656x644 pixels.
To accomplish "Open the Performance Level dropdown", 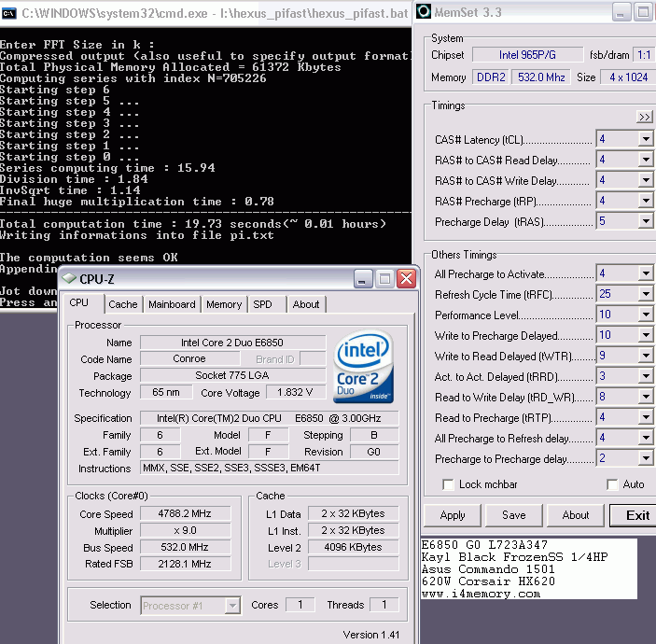I will pos(646,315).
